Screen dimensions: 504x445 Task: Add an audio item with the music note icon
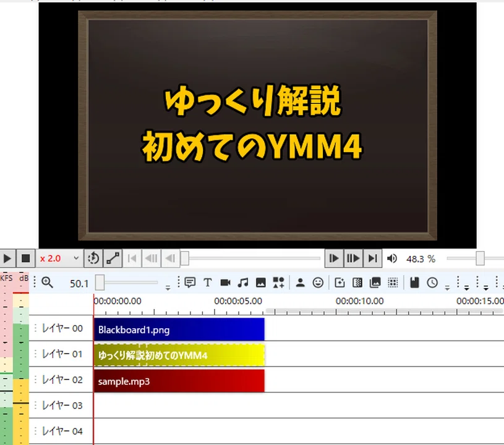tap(243, 282)
